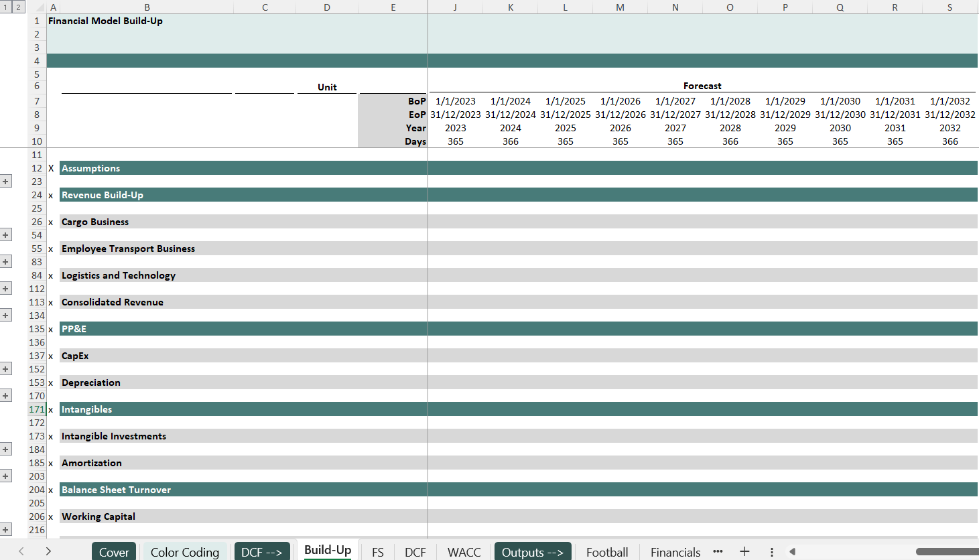Expand the Assumptions group at row 23

(5, 182)
